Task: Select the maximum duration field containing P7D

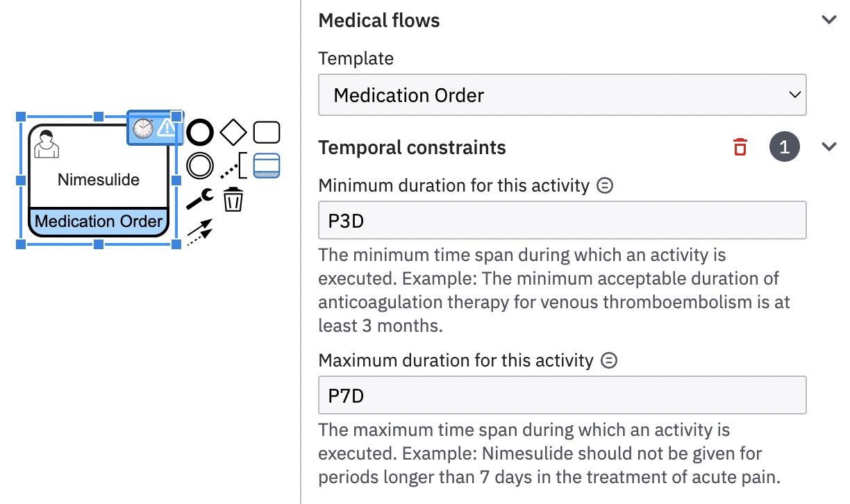Action: [x=562, y=394]
